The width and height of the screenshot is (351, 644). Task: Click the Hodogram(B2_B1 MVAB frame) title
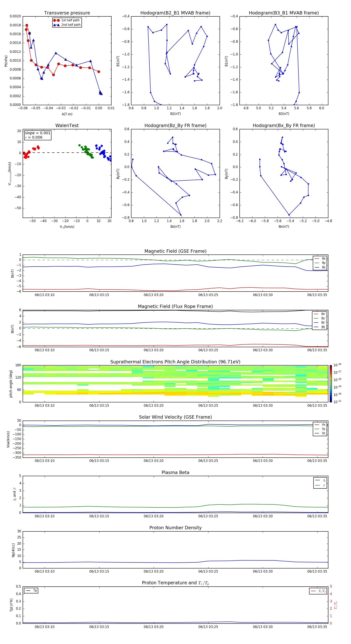[x=175, y=13]
